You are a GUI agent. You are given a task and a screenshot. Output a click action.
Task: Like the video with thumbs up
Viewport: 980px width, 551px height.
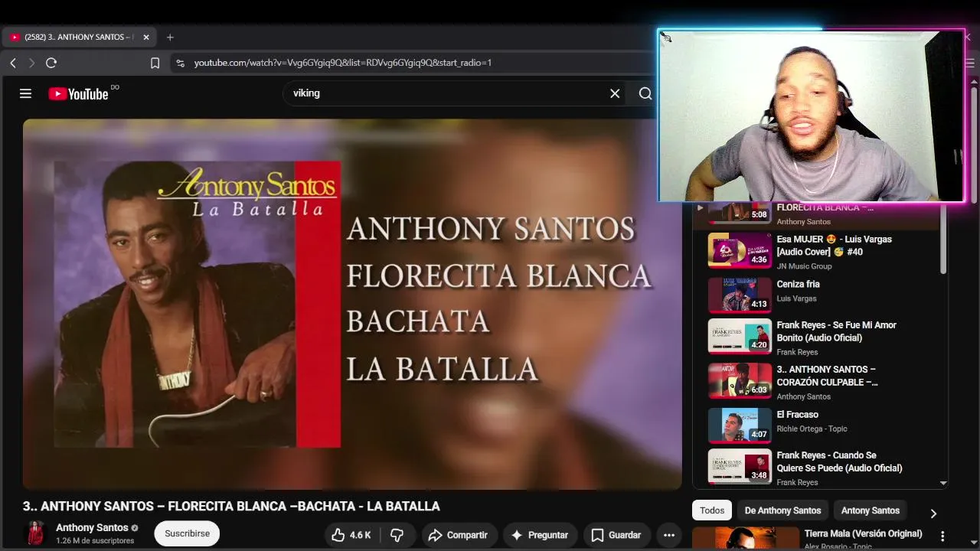pyautogui.click(x=351, y=535)
